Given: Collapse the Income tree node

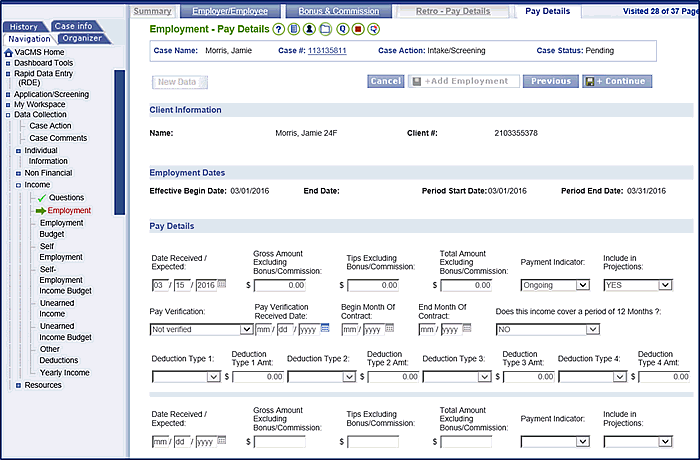Looking at the screenshot, I should (18, 185).
